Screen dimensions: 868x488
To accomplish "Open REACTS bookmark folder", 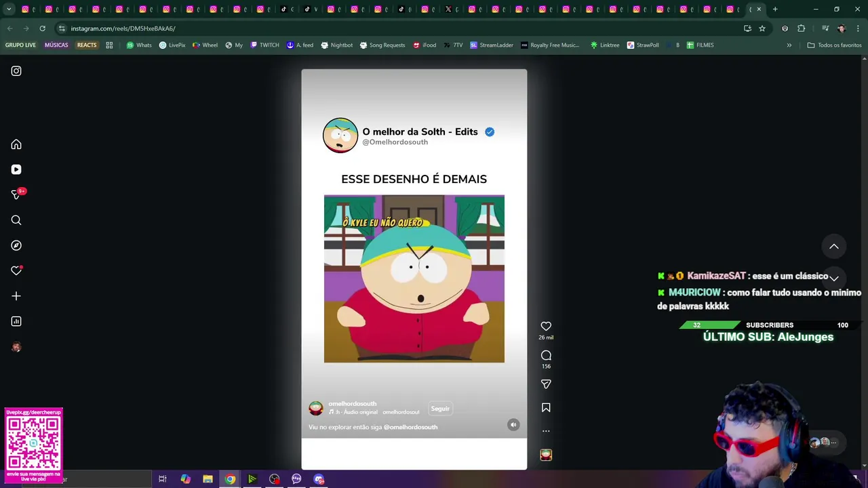I will [x=87, y=45].
